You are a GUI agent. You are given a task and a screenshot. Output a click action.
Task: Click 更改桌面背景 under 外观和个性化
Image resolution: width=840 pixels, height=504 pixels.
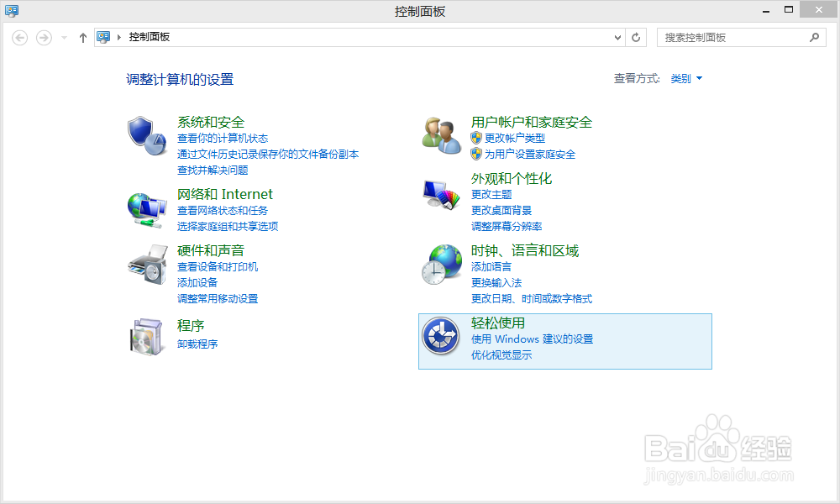[501, 210]
